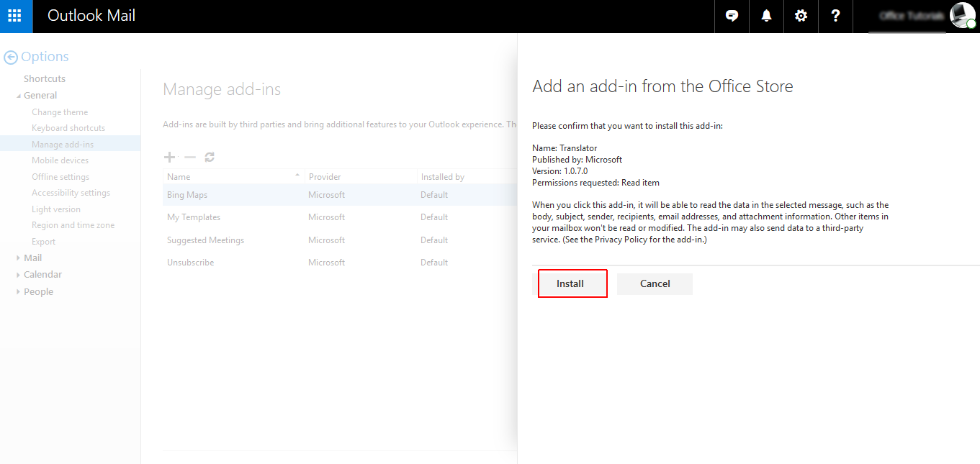Collapse the General section
The height and width of the screenshot is (464, 980).
point(19,96)
